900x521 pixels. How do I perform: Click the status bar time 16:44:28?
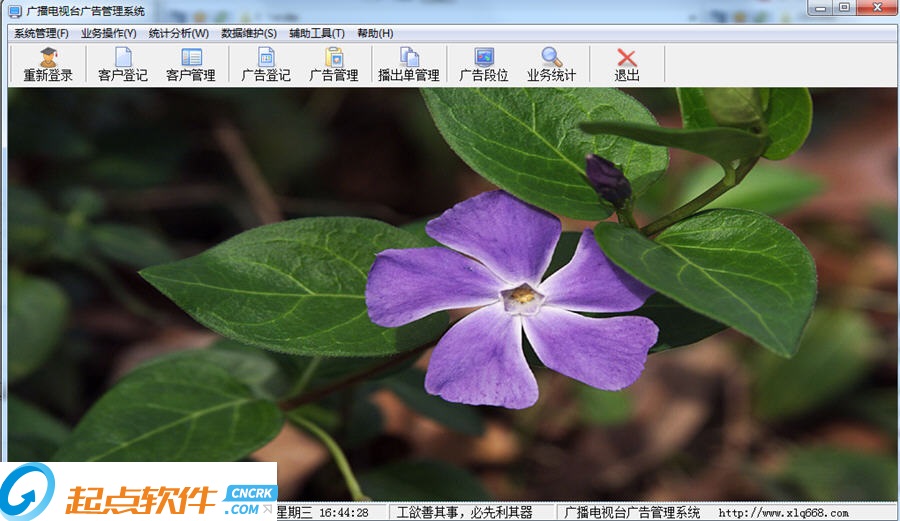click(x=344, y=512)
